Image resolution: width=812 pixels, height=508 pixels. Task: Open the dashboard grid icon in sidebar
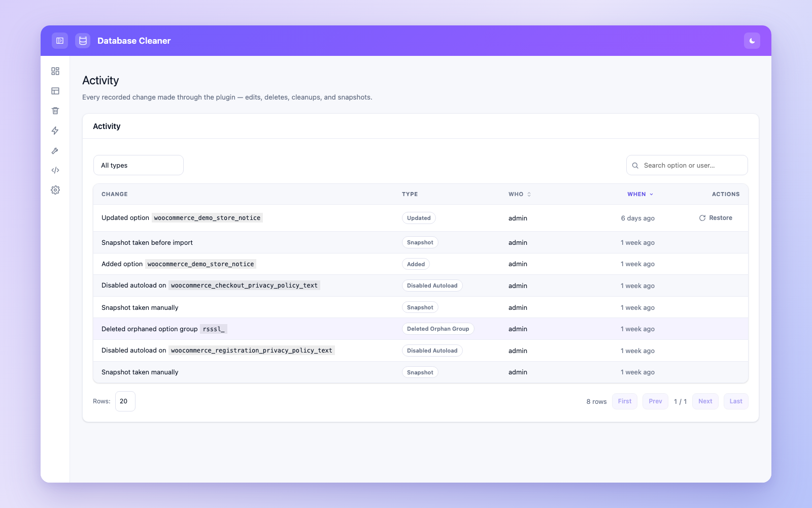point(55,71)
